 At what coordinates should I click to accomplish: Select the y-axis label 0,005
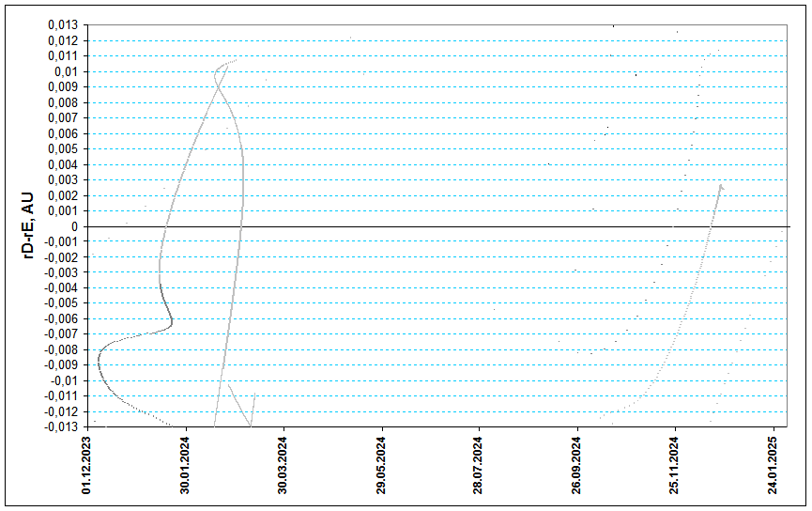[x=63, y=148]
